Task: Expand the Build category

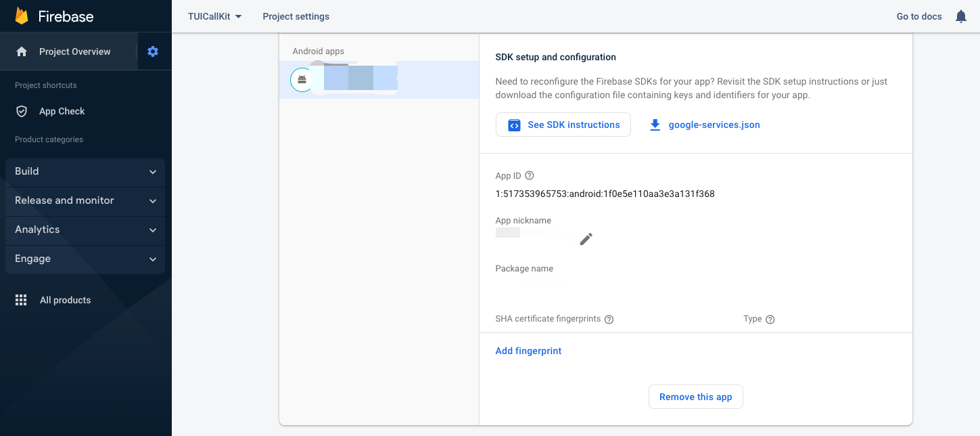Action: [85, 171]
